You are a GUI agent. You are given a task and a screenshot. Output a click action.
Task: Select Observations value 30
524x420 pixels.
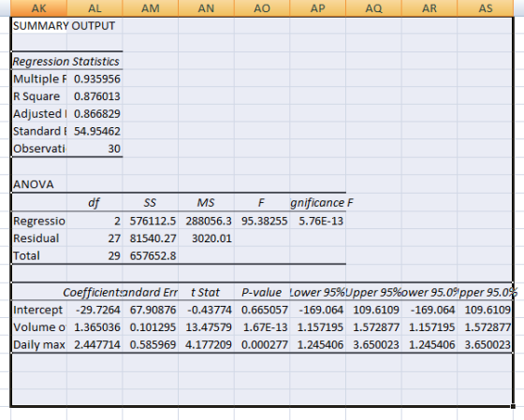coord(95,149)
